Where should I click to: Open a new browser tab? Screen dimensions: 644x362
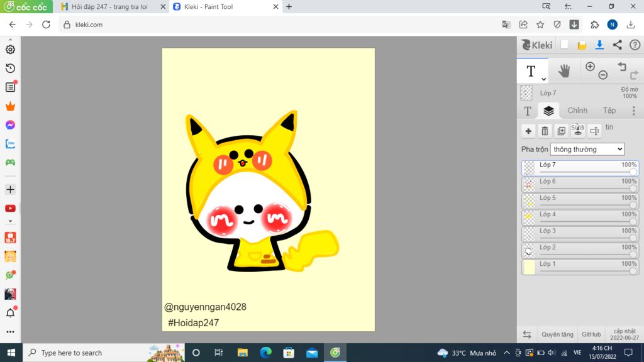coord(289,6)
